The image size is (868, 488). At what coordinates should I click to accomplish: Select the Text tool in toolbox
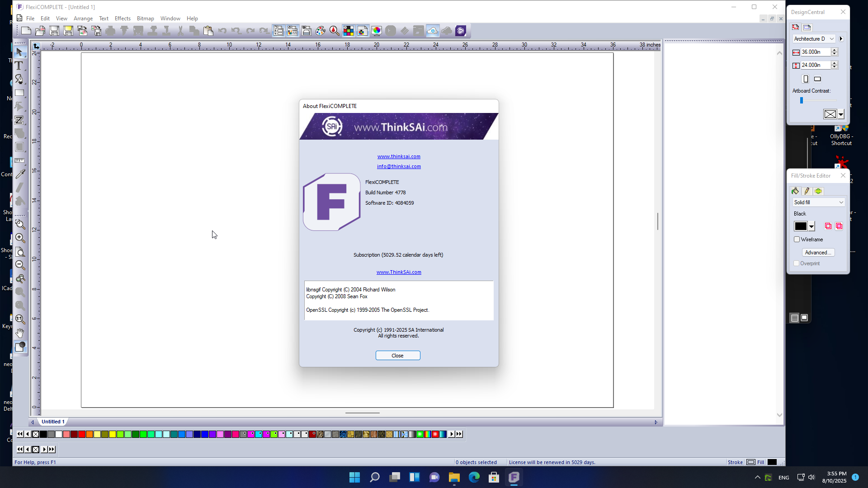click(x=19, y=66)
